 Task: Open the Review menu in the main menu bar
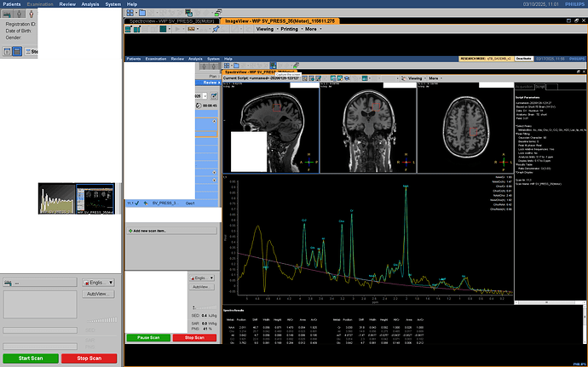coord(67,4)
